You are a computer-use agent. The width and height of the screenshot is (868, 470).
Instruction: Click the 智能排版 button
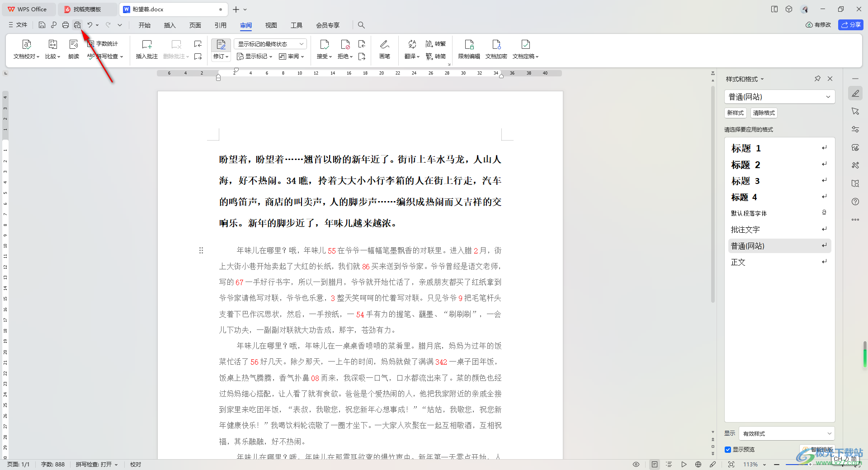coord(817,450)
